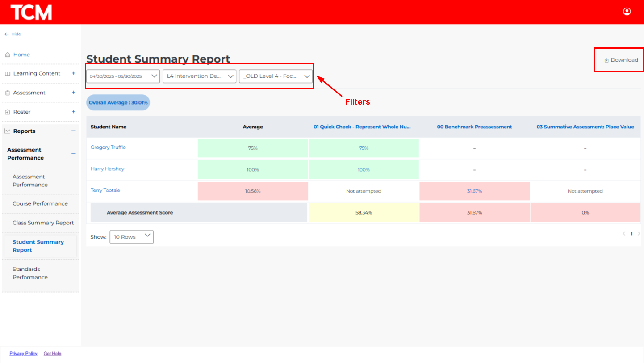Open Course Performance report
The width and height of the screenshot is (644, 363).
[40, 204]
